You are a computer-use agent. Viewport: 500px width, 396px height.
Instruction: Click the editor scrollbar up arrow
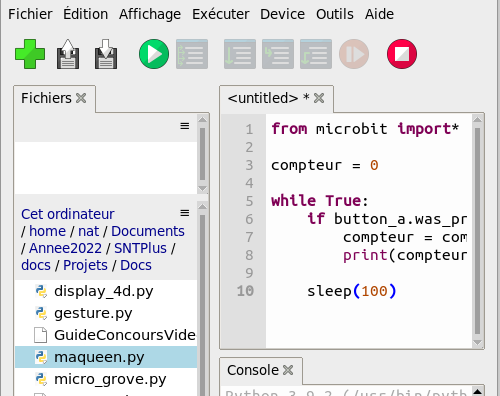pos(477,119)
